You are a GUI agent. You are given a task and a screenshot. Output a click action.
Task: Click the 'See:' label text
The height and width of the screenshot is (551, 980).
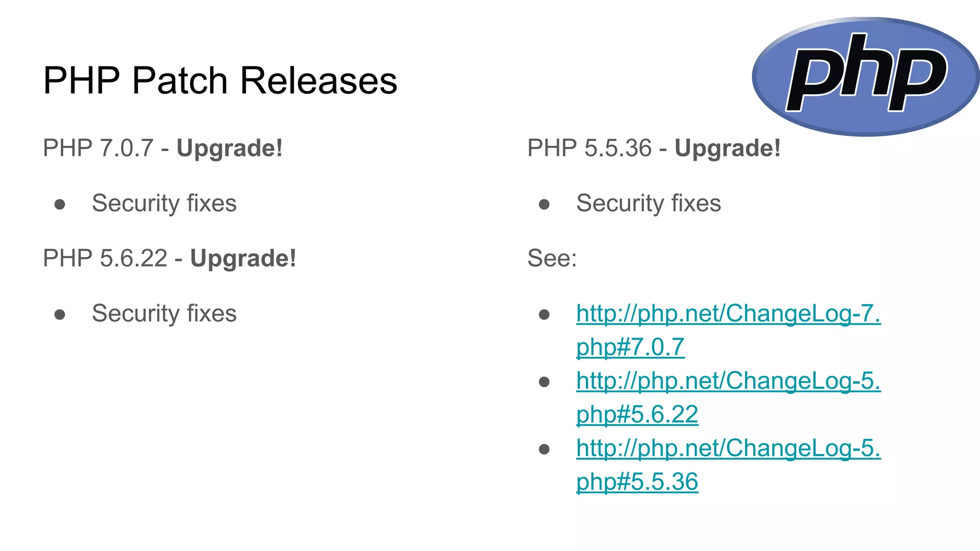tap(552, 258)
